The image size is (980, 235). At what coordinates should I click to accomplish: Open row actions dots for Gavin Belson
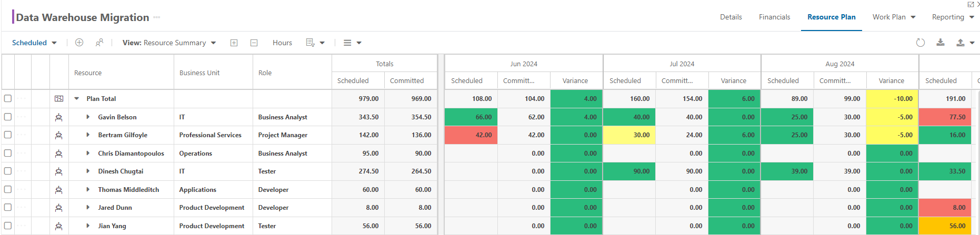tap(21, 117)
